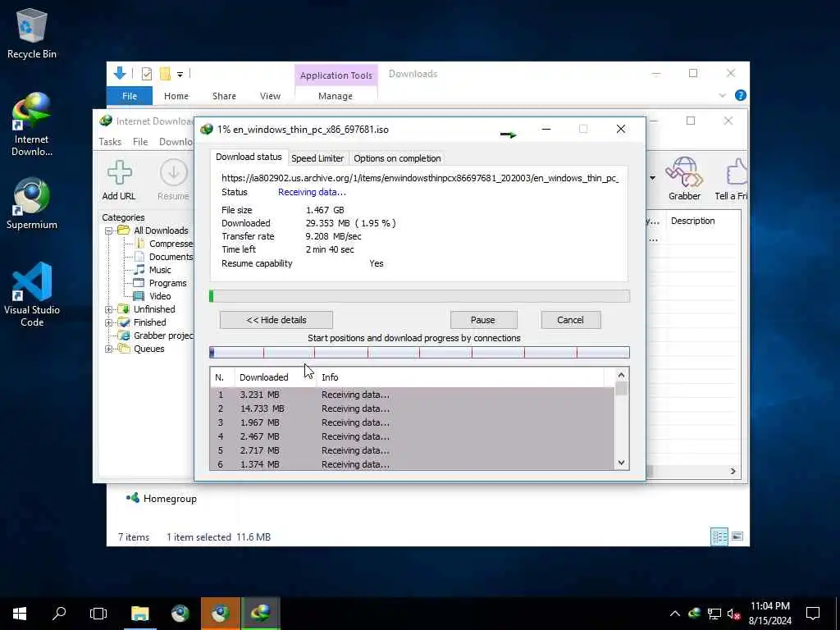Select the Documents category
This screenshot has height=630, width=840.
pyautogui.click(x=164, y=257)
